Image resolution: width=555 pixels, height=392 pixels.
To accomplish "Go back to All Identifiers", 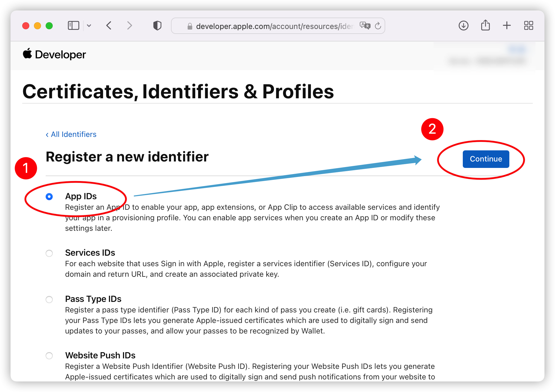I will [71, 134].
